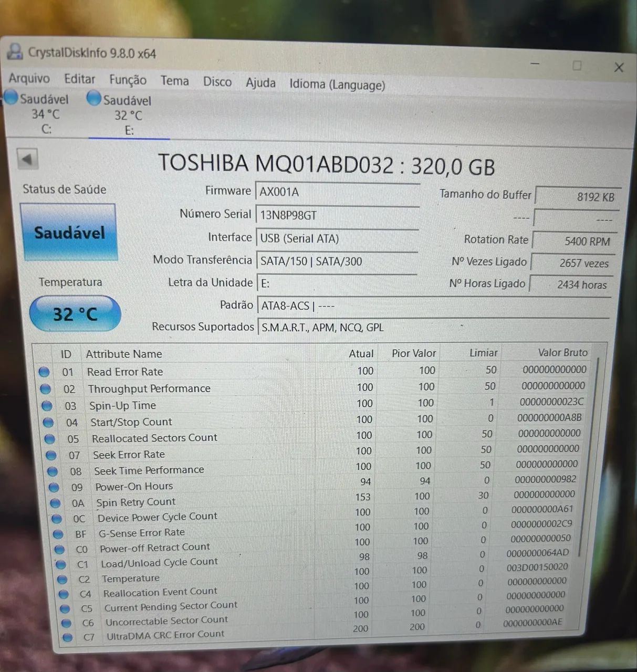
Task: Open the Tema menu
Action: click(x=175, y=81)
